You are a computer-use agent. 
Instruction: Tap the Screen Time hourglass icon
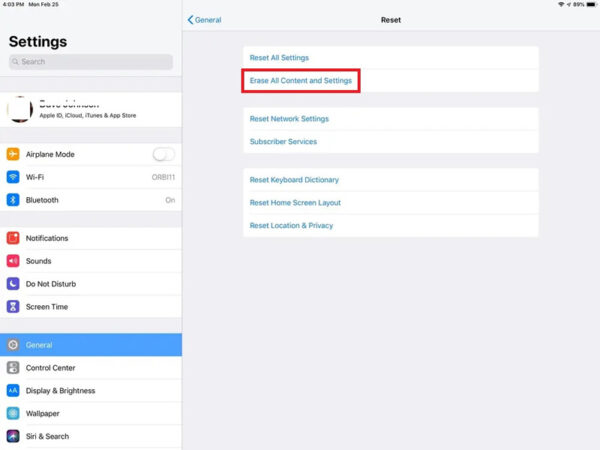(x=13, y=307)
